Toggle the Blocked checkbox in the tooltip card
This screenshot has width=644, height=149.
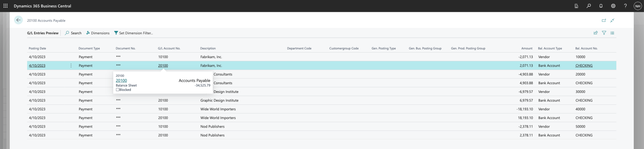(x=118, y=90)
